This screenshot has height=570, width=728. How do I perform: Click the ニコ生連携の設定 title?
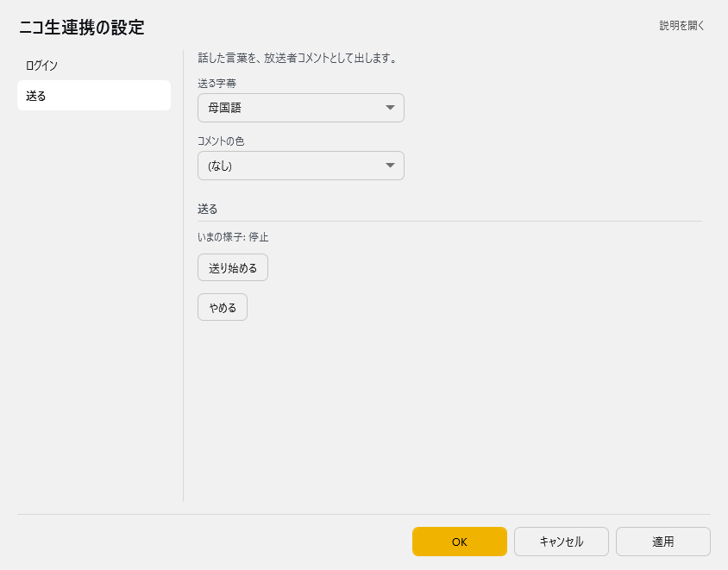click(x=82, y=28)
